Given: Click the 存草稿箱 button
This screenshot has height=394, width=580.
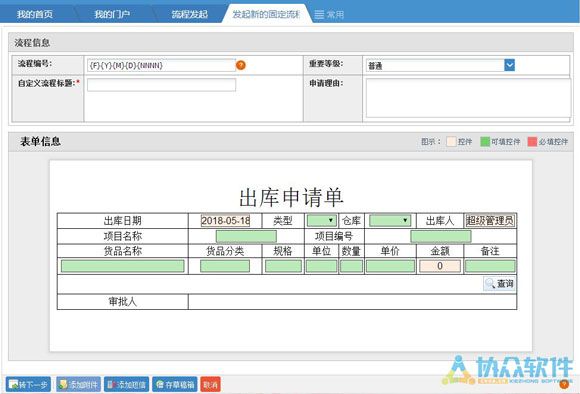Looking at the screenshot, I should pyautogui.click(x=175, y=385).
